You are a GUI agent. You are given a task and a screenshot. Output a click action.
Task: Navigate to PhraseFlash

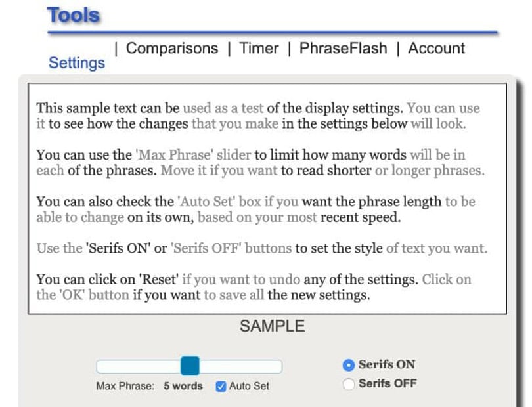coord(344,48)
